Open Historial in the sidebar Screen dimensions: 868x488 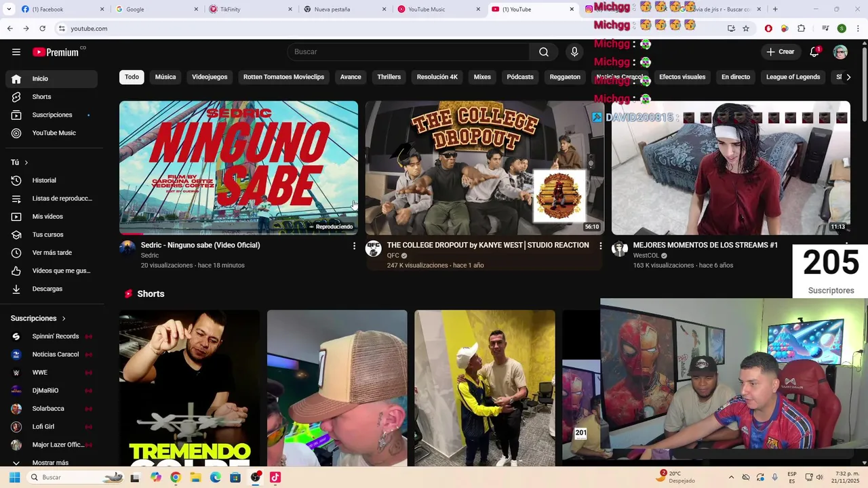pyautogui.click(x=52, y=180)
